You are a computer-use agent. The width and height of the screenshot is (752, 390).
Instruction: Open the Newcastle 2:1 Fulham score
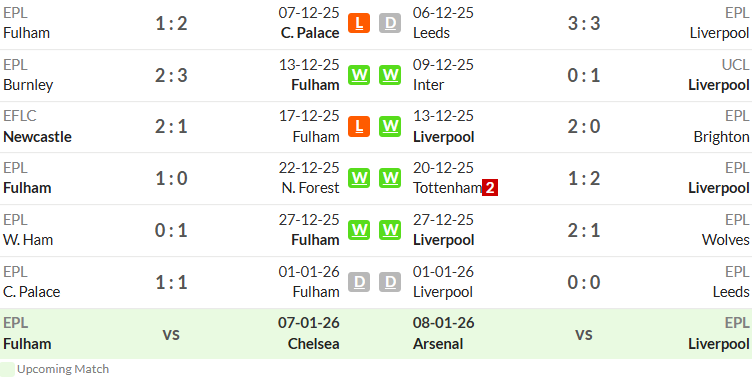(171, 127)
